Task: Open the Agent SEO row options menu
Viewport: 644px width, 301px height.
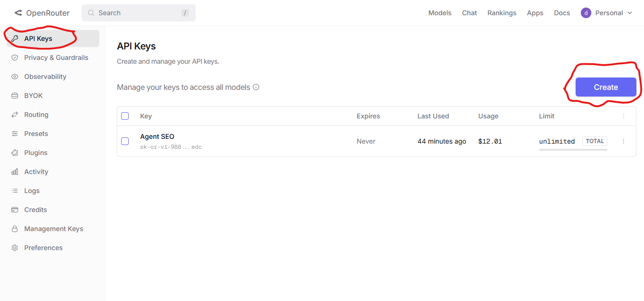Action: point(624,141)
